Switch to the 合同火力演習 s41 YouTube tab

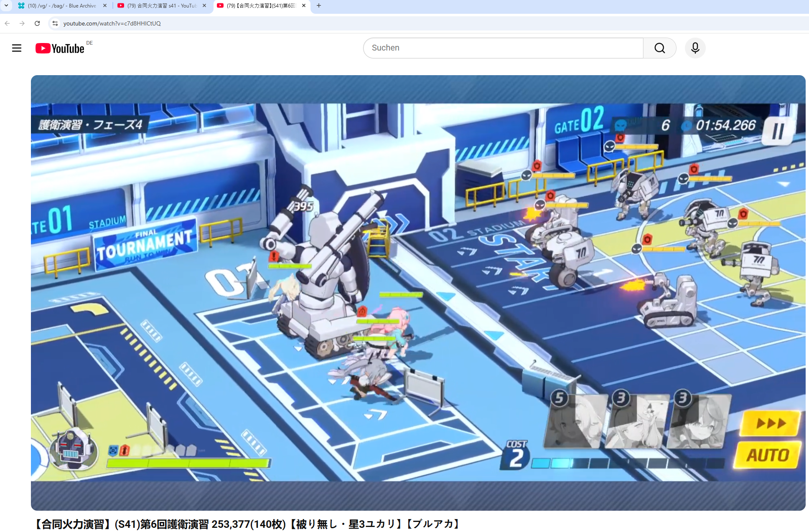(x=161, y=6)
